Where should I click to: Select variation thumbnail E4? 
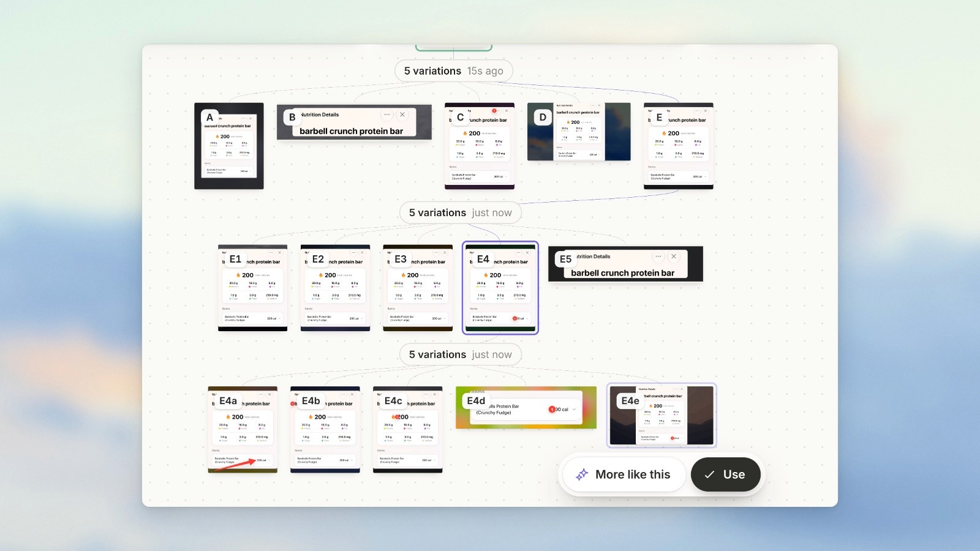[500, 288]
